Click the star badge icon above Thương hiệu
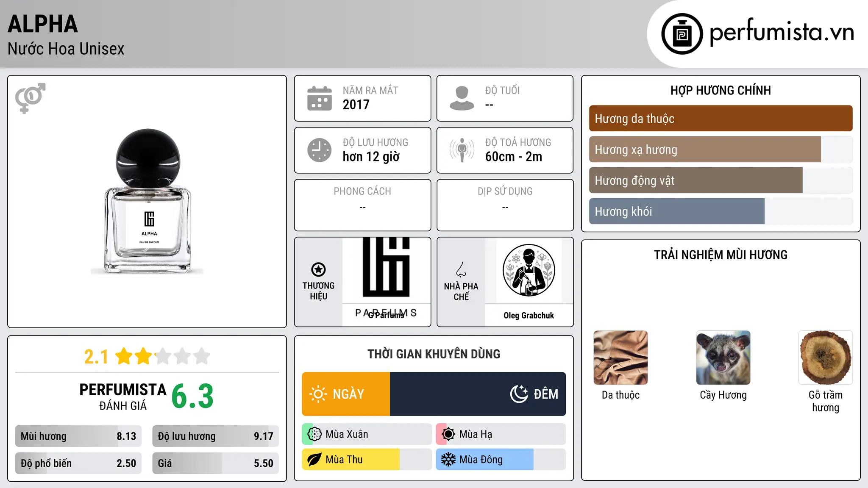 [x=318, y=269]
